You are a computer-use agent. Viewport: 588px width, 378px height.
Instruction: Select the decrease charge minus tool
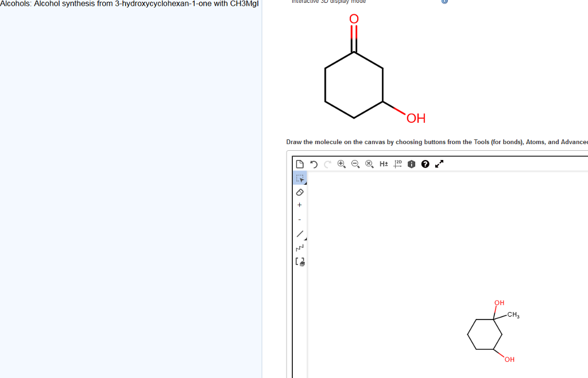click(x=299, y=219)
